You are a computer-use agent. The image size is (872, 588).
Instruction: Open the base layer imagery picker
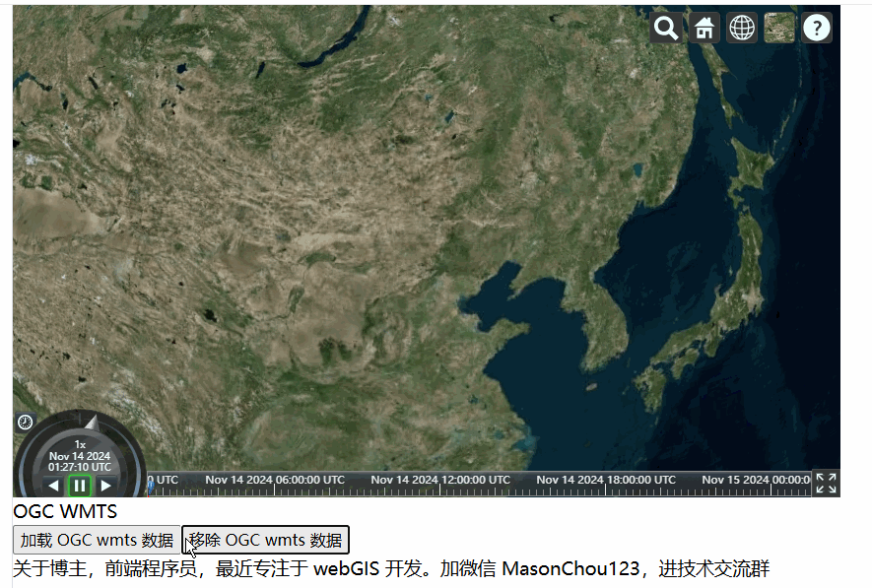[x=779, y=28]
